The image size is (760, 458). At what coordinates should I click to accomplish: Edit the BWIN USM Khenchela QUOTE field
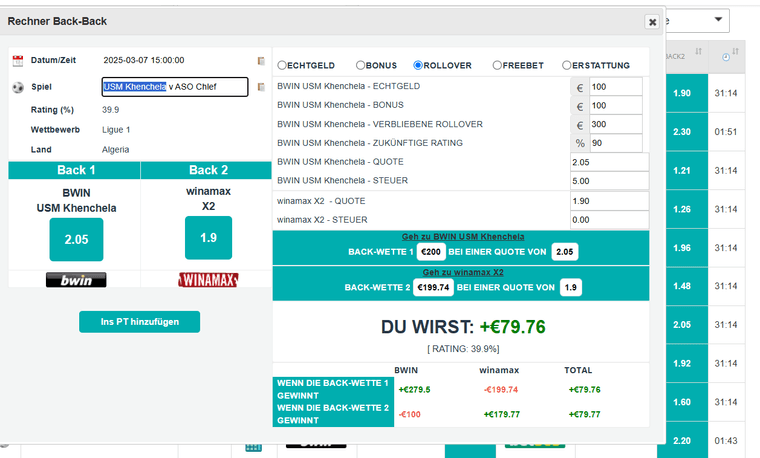(x=610, y=162)
